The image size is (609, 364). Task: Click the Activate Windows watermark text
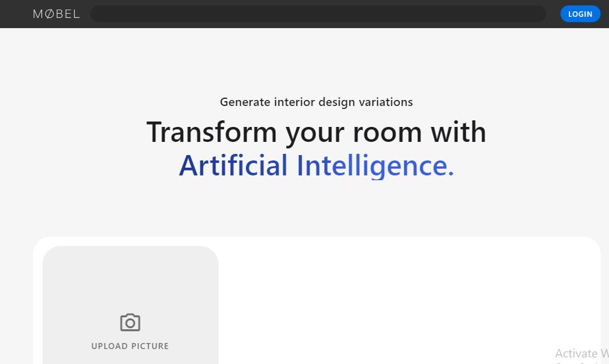click(581, 353)
